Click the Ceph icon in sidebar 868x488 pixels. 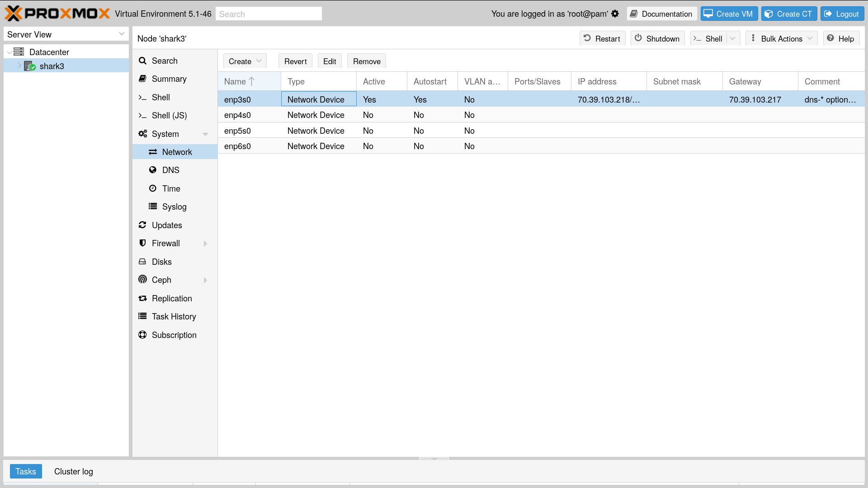pyautogui.click(x=142, y=280)
